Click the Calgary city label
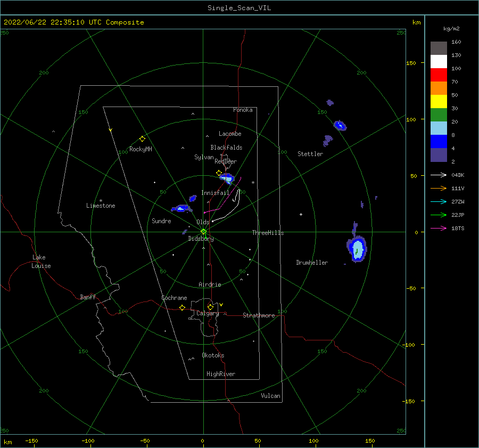This screenshot has width=479, height=448. [x=208, y=313]
